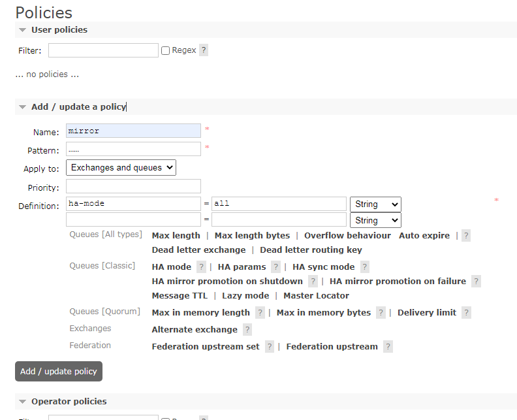
Task: Click the Add / update policy button
Action: click(59, 371)
